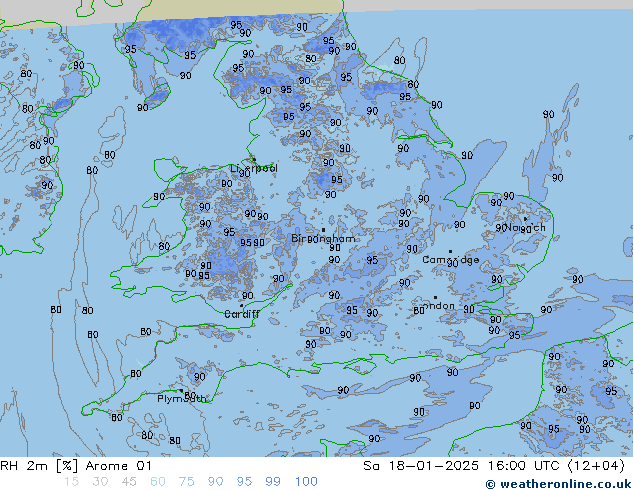Click legend value 100
This screenshot has height=490, width=634.
point(306,482)
